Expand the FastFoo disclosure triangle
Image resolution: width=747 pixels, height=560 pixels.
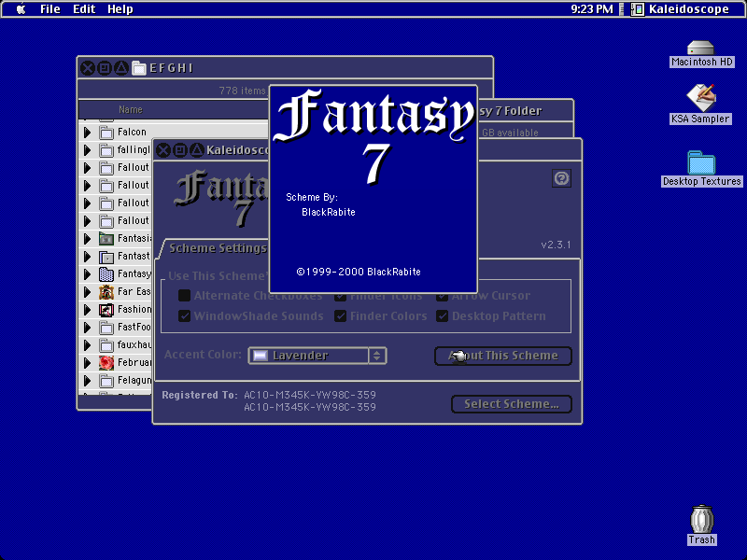point(87,328)
